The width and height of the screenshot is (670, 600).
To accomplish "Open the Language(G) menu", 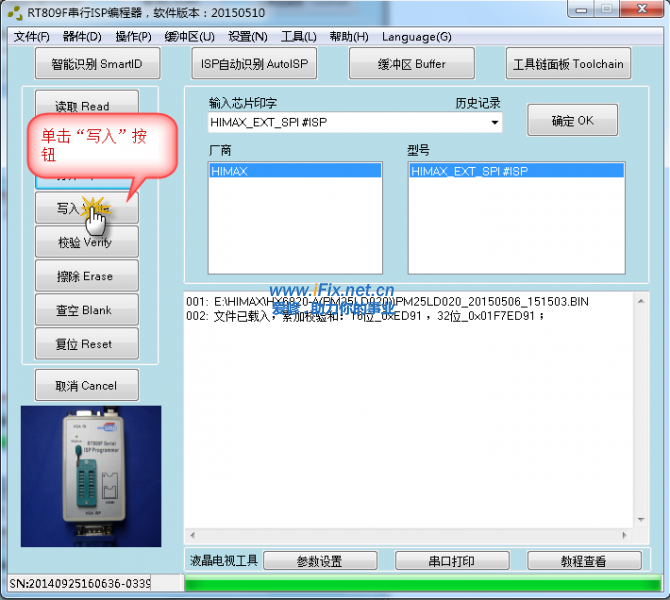I will (x=416, y=37).
